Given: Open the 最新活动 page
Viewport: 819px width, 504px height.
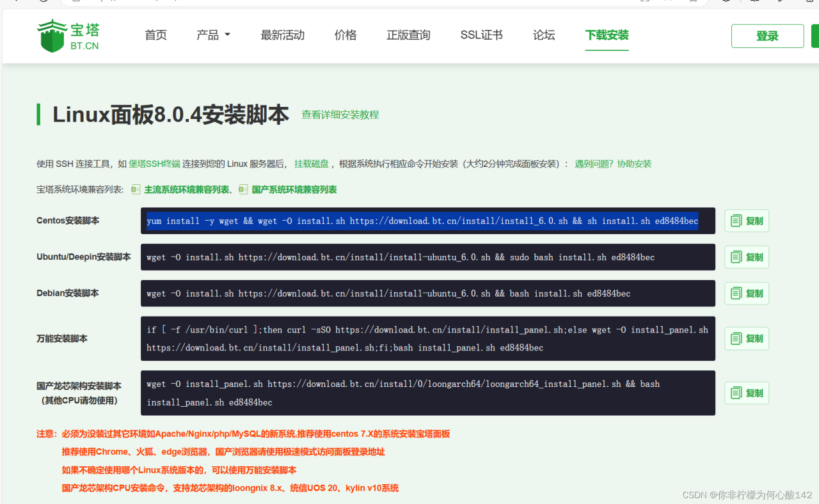Looking at the screenshot, I should click(283, 35).
